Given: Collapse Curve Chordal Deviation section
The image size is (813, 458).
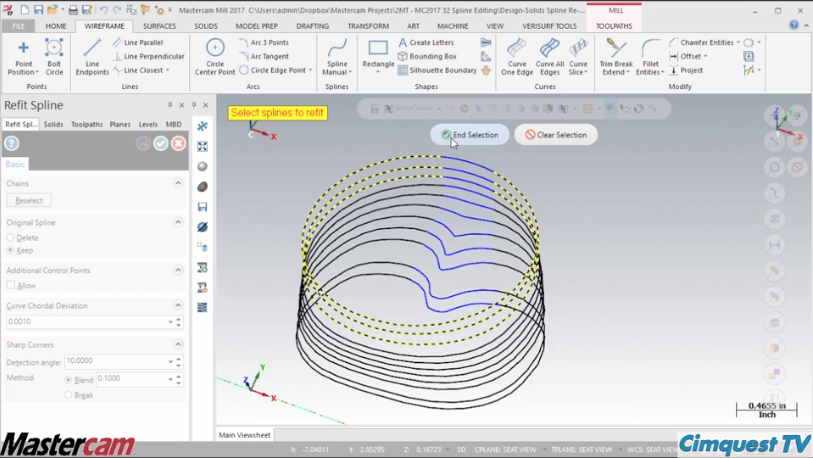Looking at the screenshot, I should (x=178, y=305).
